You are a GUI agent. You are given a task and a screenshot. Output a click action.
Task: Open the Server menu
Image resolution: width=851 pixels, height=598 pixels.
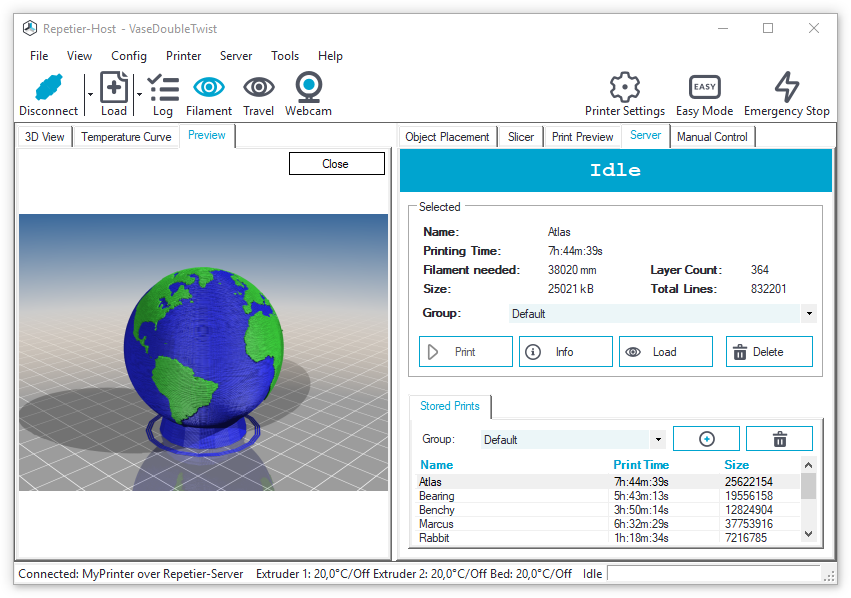tap(236, 56)
